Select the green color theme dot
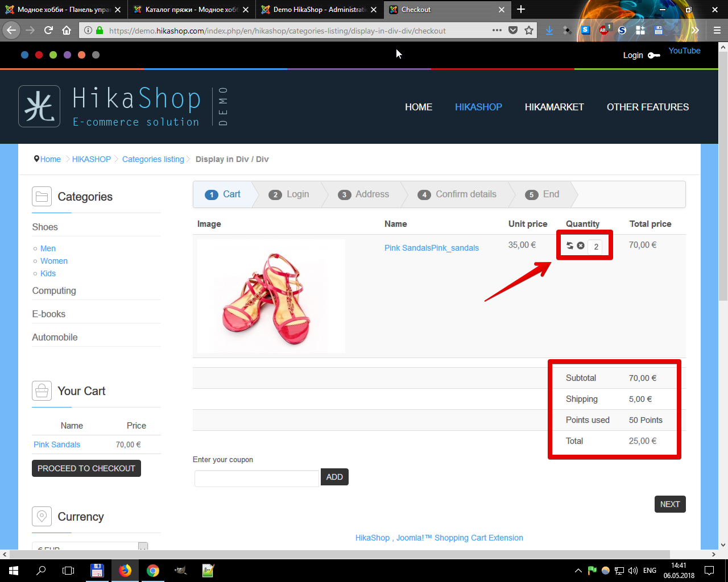This screenshot has height=582, width=728. (53, 55)
